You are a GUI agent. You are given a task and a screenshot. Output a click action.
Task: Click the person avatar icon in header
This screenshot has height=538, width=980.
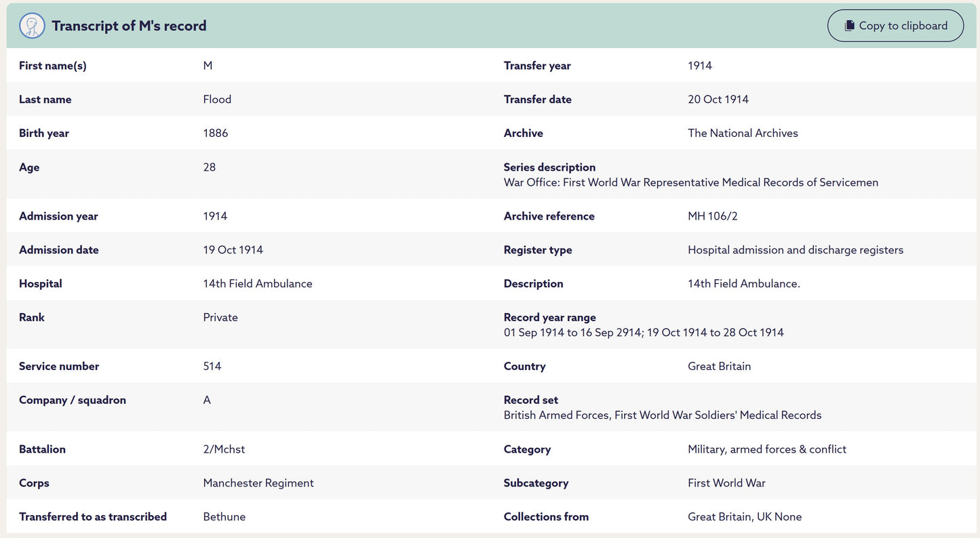click(32, 26)
